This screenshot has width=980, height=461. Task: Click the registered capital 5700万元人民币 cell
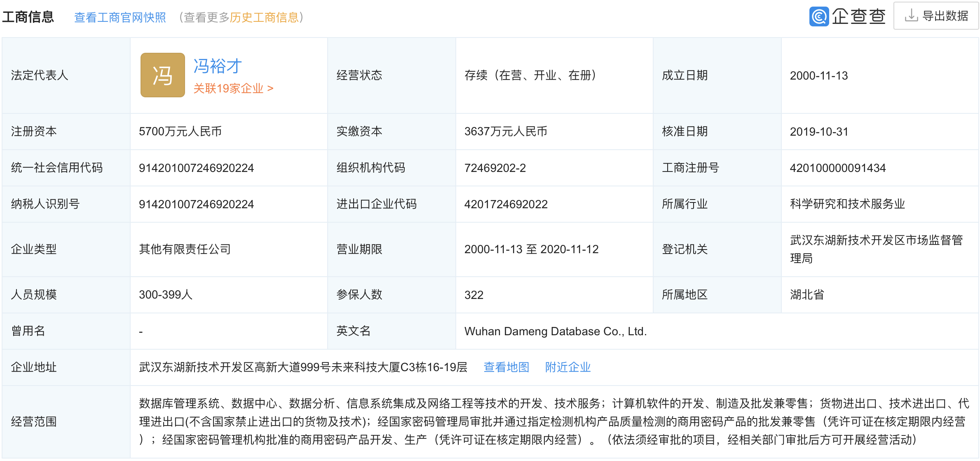pos(181,132)
